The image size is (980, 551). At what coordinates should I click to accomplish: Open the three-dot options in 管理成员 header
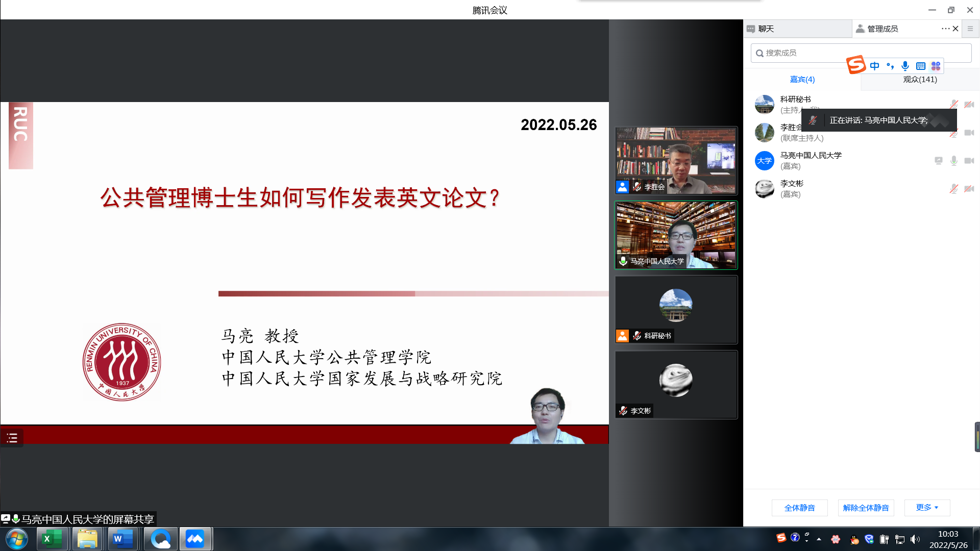[945, 29]
